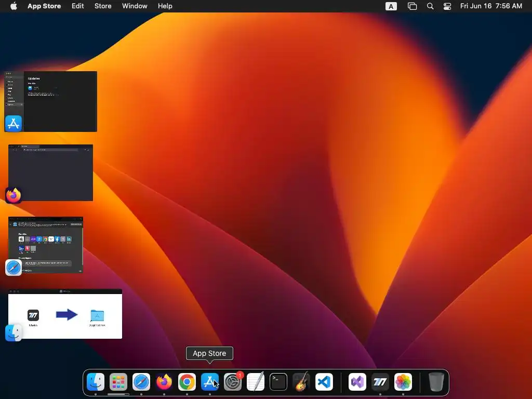This screenshot has height=399, width=532.
Task: Open the Edit menu
Action: pyautogui.click(x=78, y=6)
